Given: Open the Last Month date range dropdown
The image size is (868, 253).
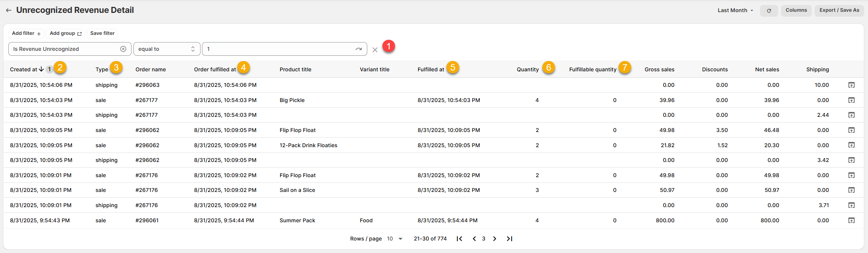Looking at the screenshot, I should point(735,10).
